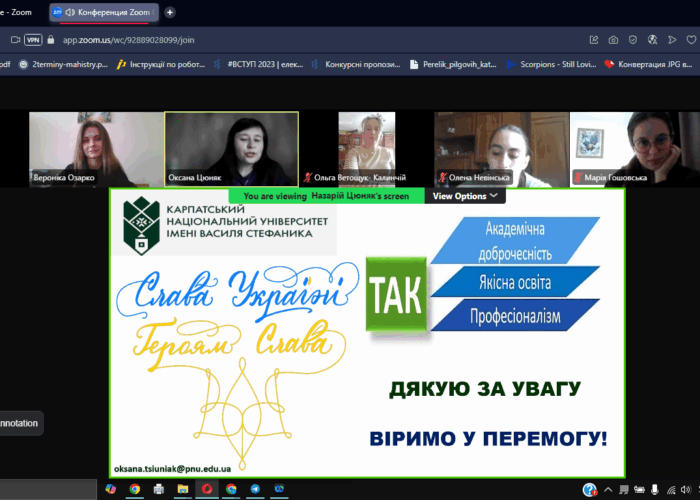This screenshot has height=500, width=700.
Task: Open Telegram from the taskbar
Action: [255, 489]
